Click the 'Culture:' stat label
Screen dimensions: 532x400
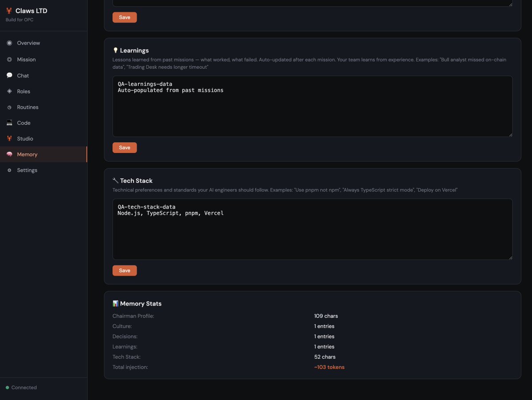click(122, 326)
